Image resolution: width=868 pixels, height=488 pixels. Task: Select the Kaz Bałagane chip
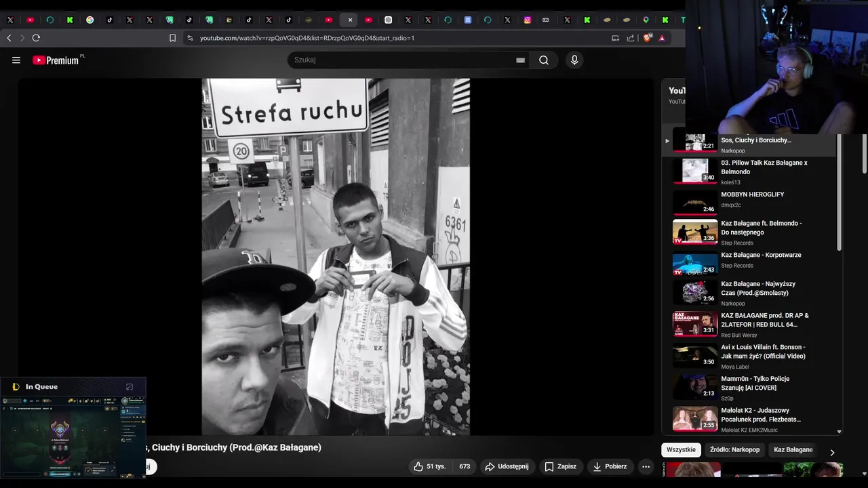click(x=793, y=449)
